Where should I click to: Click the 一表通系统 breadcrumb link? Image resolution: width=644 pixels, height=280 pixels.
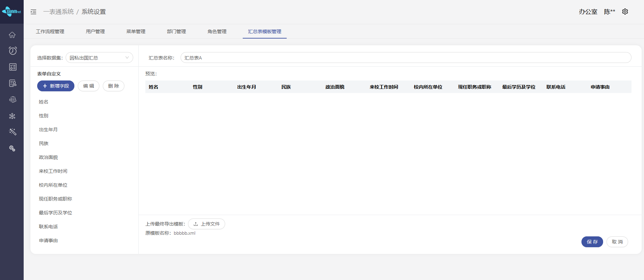click(58, 12)
